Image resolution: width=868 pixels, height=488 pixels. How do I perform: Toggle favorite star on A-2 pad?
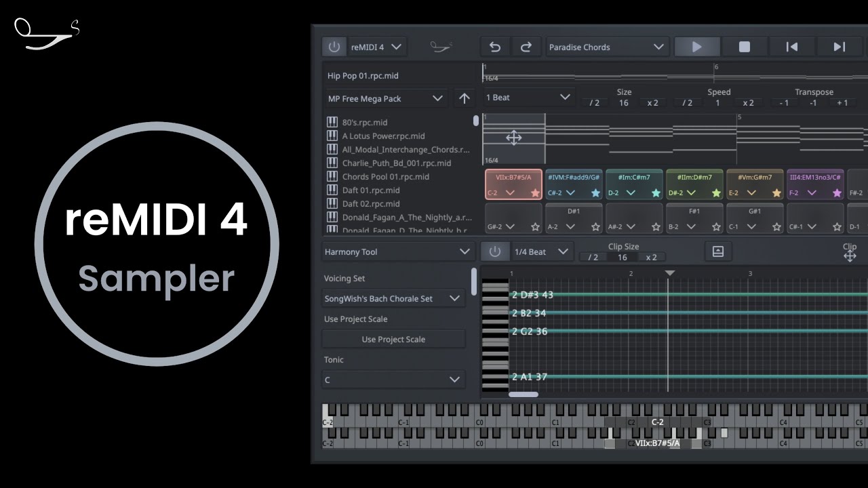(x=595, y=227)
